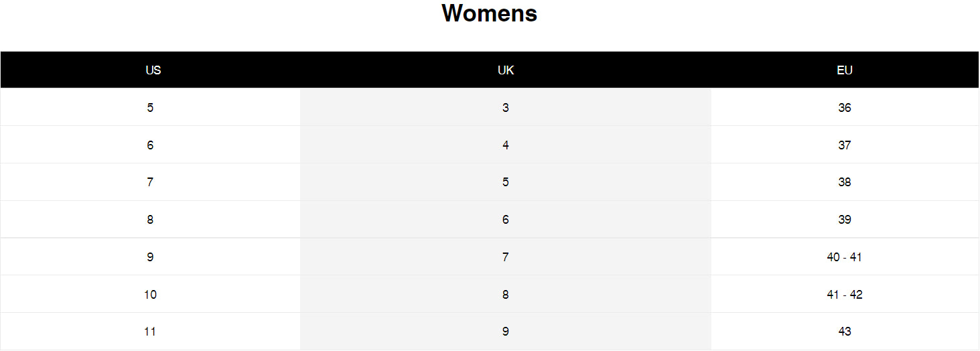Screen dimensions: 980x351
Task: Click US size 6 cell
Action: 150,145
